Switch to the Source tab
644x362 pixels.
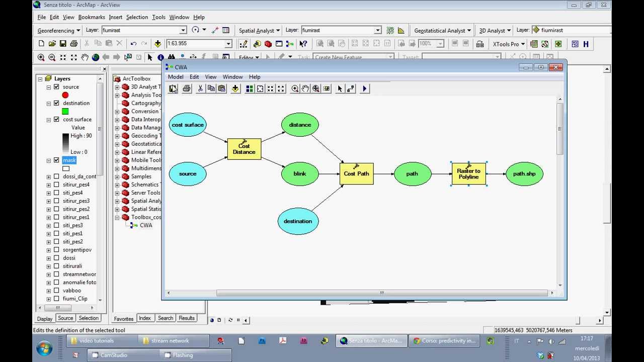65,318
